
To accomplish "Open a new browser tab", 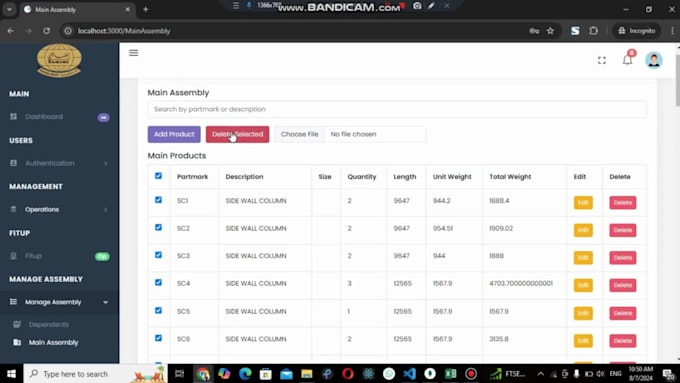I will pyautogui.click(x=146, y=9).
